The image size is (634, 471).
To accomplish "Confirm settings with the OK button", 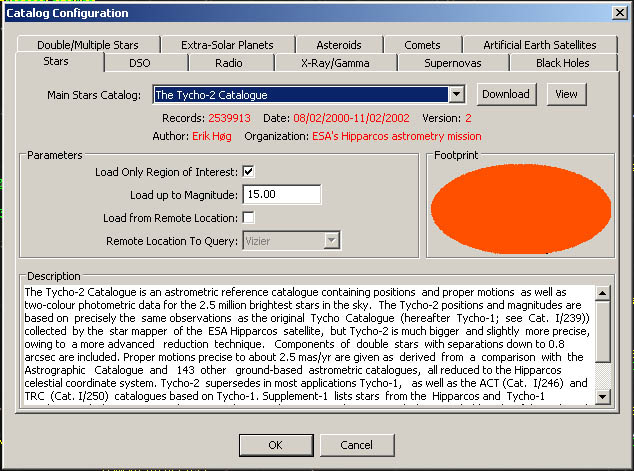I will click(x=275, y=444).
